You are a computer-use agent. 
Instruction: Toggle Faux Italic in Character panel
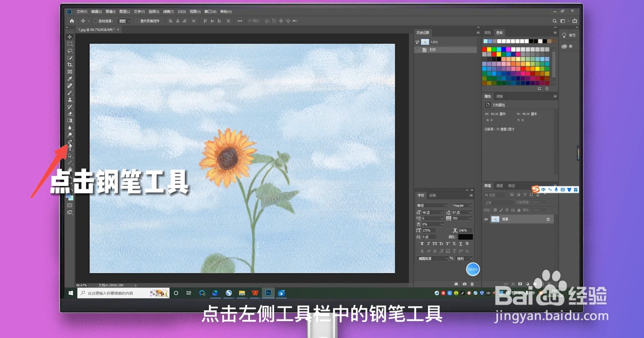428,244
